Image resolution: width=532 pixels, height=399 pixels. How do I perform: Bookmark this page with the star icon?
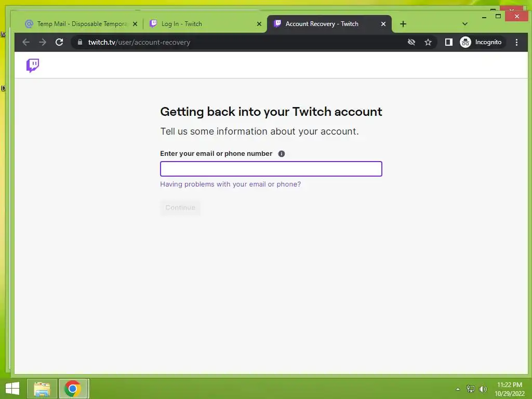click(x=428, y=42)
